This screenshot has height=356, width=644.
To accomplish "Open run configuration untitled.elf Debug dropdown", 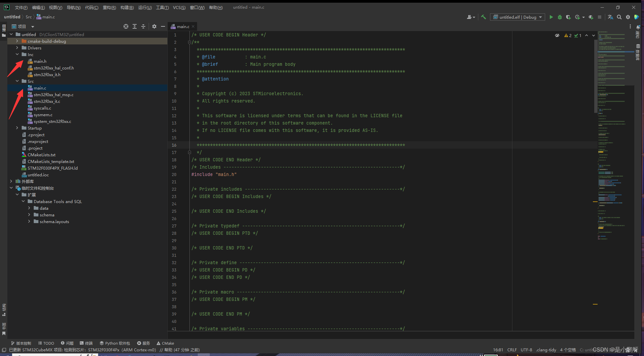I will point(517,17).
